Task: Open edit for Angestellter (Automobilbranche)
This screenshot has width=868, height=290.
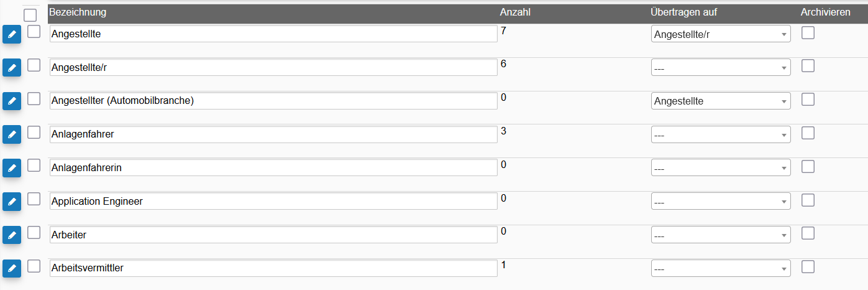Action: tap(12, 101)
